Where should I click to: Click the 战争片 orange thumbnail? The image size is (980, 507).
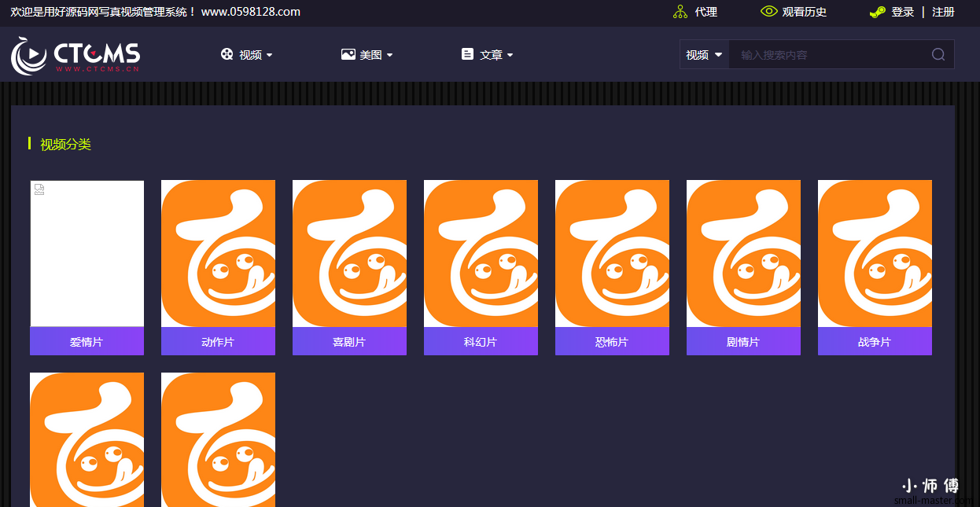pyautogui.click(x=875, y=254)
